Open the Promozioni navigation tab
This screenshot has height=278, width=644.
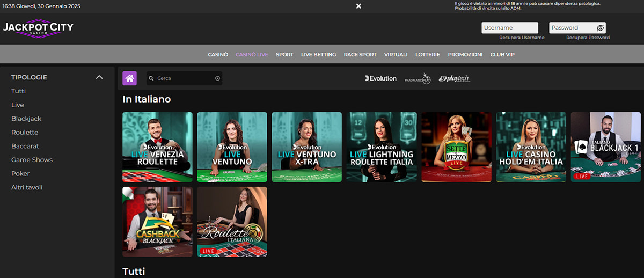[465, 54]
